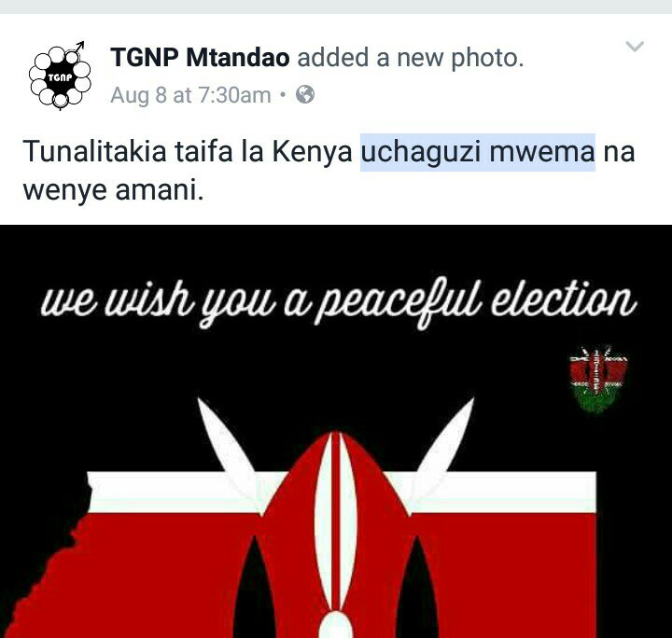Open the TGNP profile picture logo

click(60, 76)
